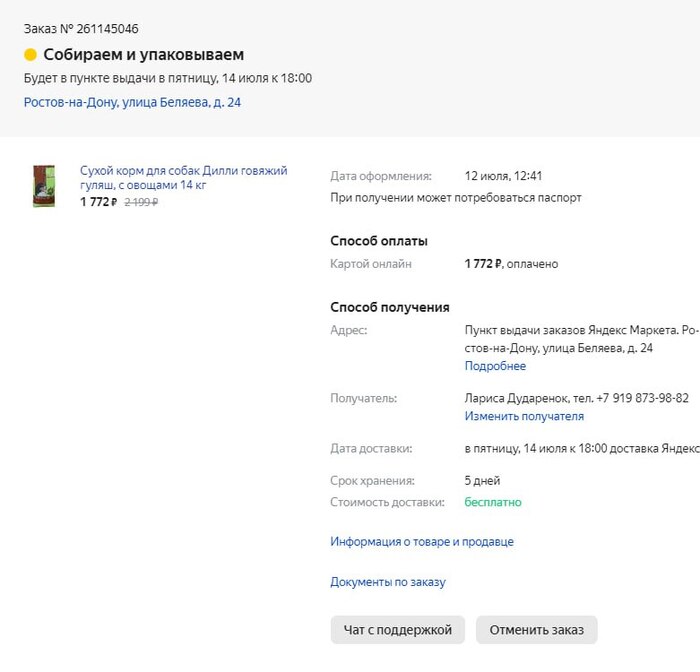
Task: Click the Собираем и упаковываем status heading
Action: tap(144, 55)
